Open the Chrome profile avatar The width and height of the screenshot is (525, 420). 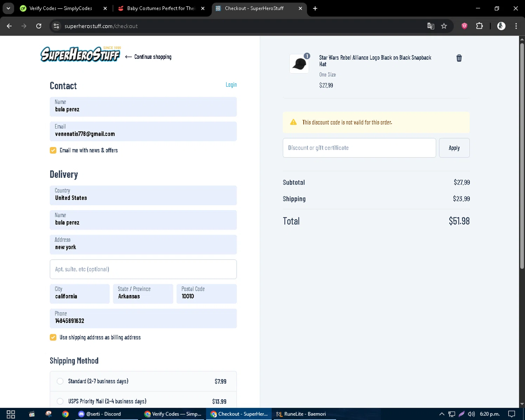[x=501, y=26]
